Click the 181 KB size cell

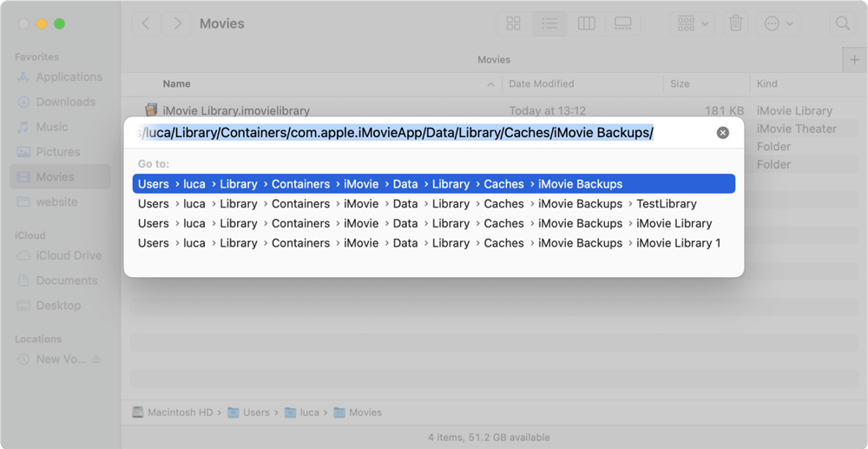pos(724,110)
